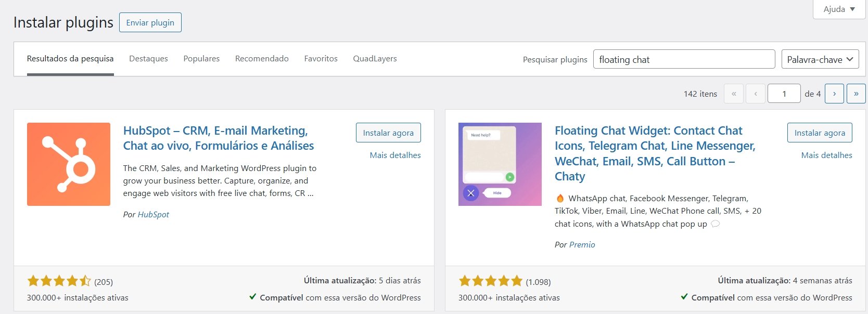Open Mais detalhes for HubSpot

coord(395,155)
